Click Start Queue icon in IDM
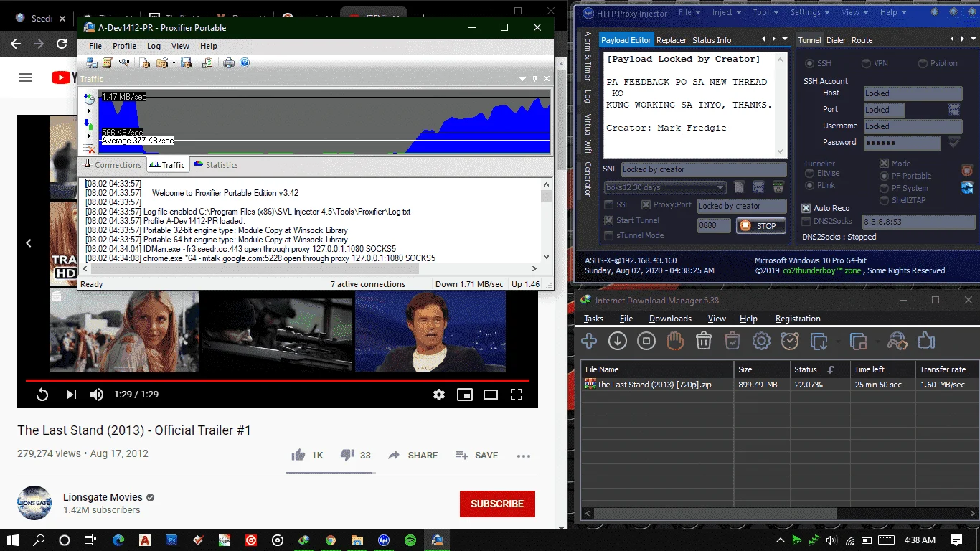This screenshot has height=551, width=980. click(x=819, y=342)
